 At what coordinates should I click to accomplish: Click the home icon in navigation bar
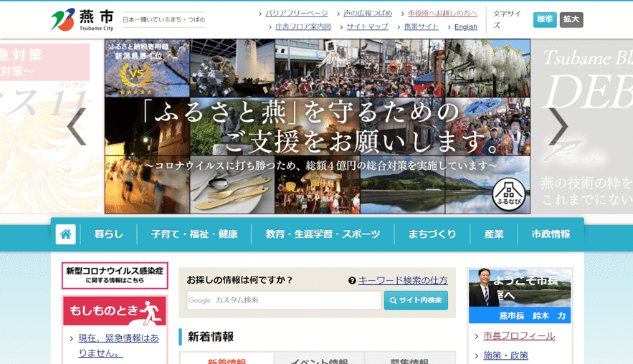click(x=66, y=234)
